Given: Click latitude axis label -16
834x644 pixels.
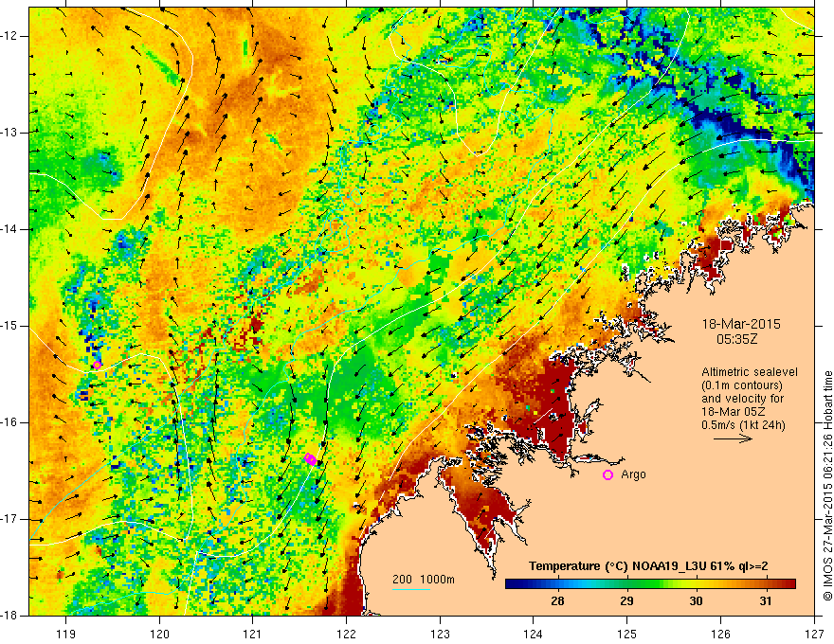Looking at the screenshot, I should [x=10, y=422].
